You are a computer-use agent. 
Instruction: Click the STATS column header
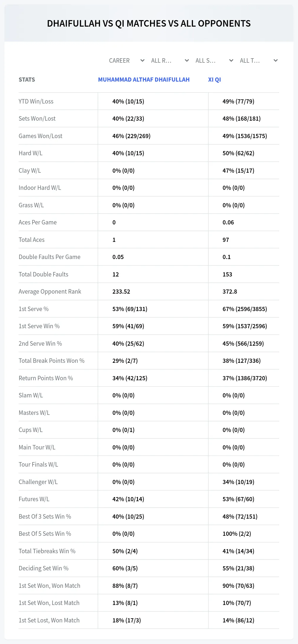pos(27,80)
